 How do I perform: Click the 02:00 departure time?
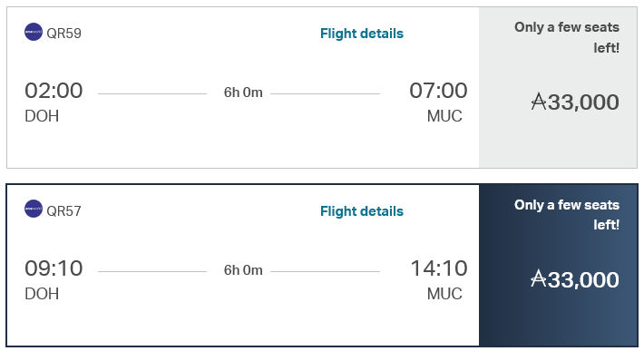click(x=54, y=91)
